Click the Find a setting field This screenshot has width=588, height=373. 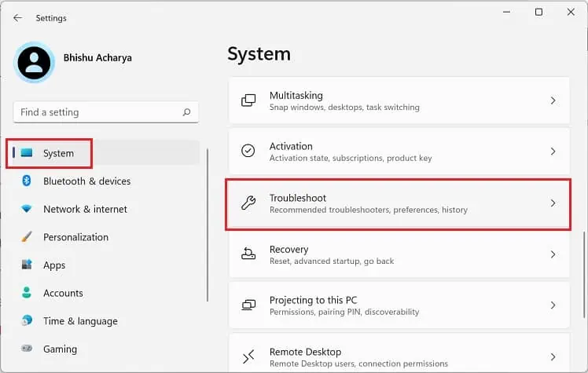click(x=98, y=112)
